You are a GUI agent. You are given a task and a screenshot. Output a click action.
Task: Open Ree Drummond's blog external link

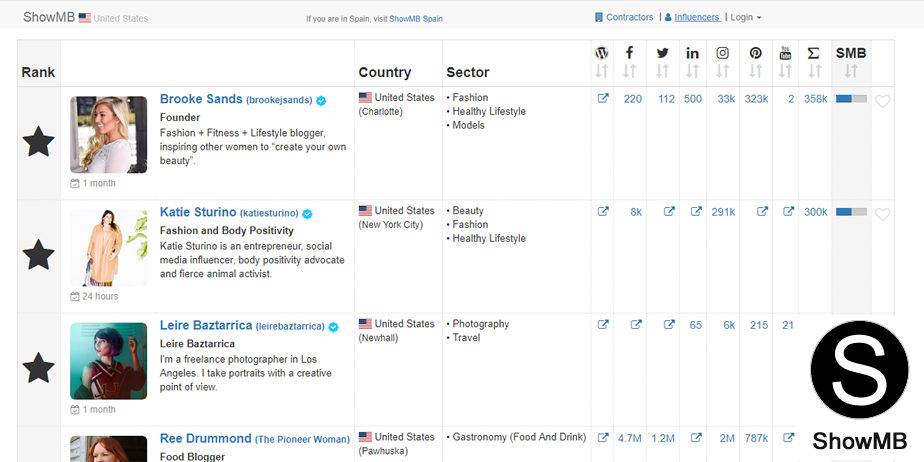[603, 438]
